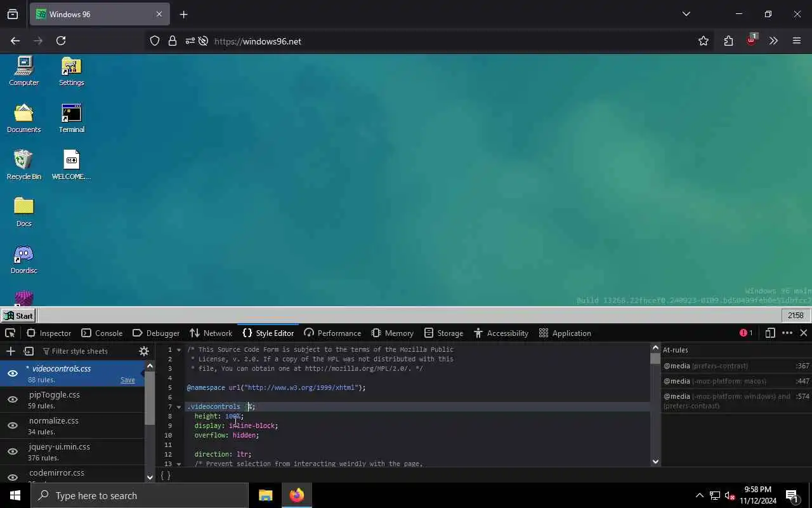Image resolution: width=812 pixels, height=508 pixels.
Task: Open the Docs folder icon
Action: 24,212
